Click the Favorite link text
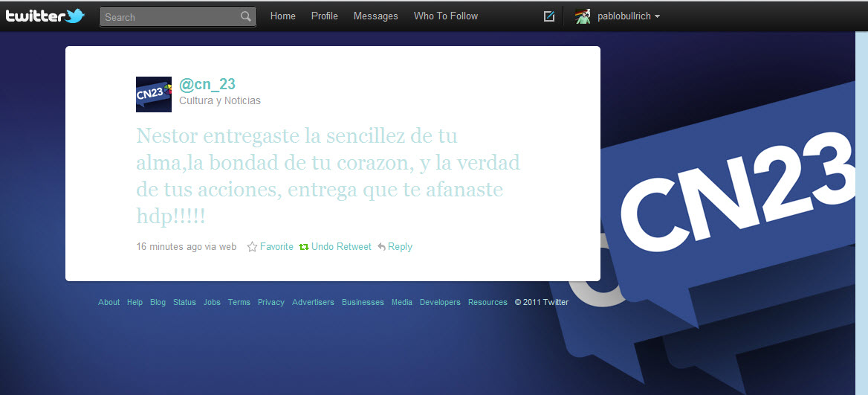This screenshot has height=395, width=868. (276, 247)
